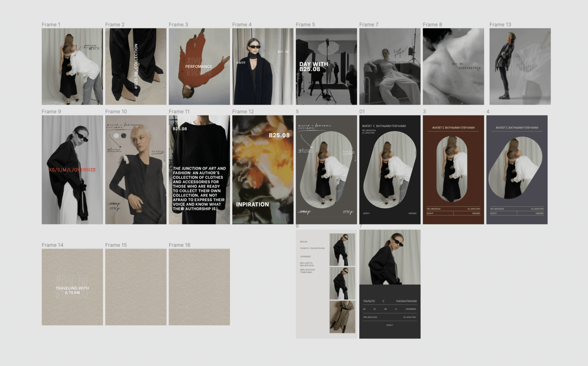588x366 pixels.
Task: Click the Frame 13 leaning figure image
Action: [520, 66]
